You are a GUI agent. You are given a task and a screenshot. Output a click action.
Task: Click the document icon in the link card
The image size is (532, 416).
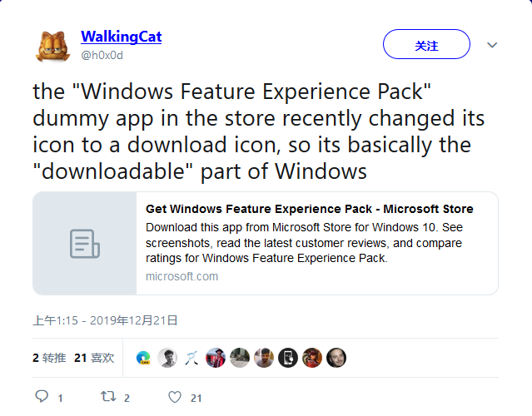pos(84,244)
